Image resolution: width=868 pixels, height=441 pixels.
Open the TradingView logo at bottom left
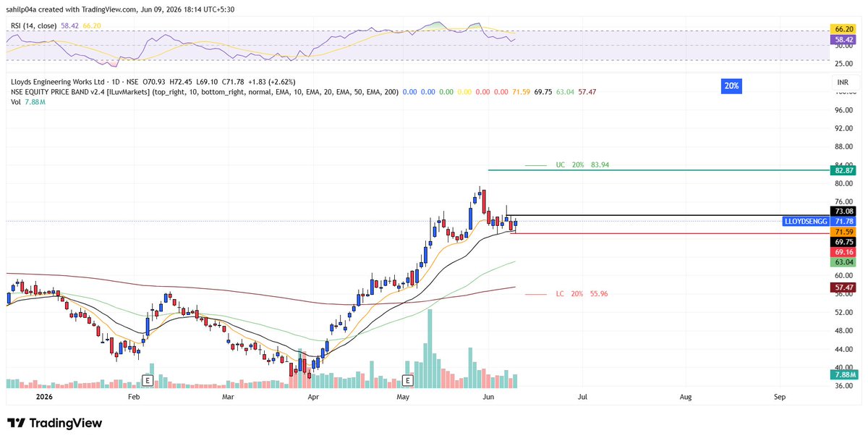54,423
